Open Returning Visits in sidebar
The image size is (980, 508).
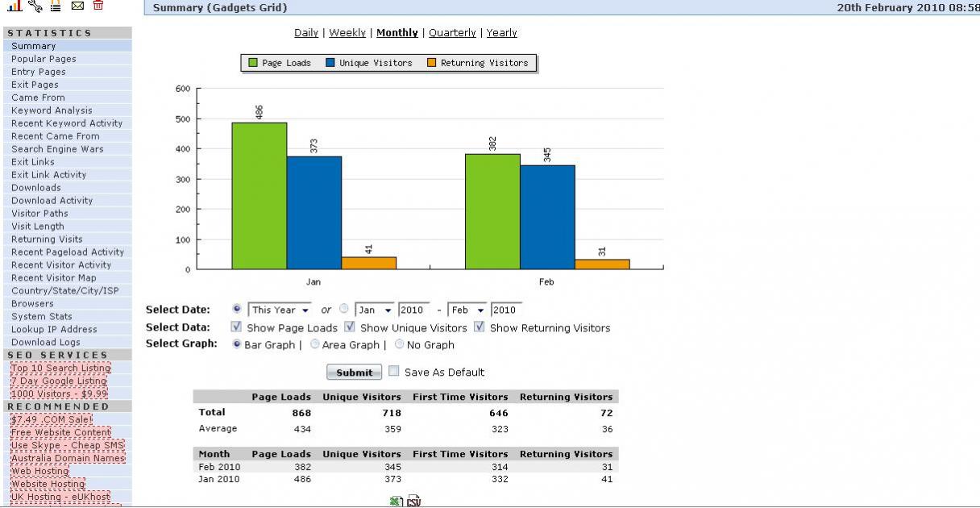pos(68,239)
